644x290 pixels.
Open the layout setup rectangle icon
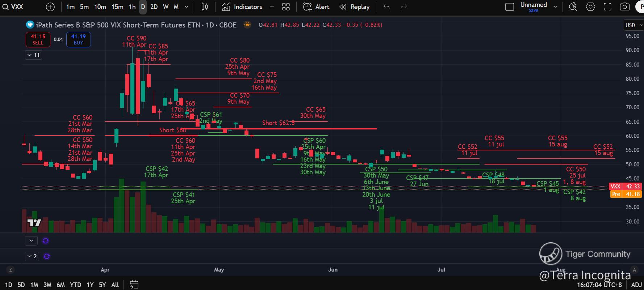[x=510, y=7]
